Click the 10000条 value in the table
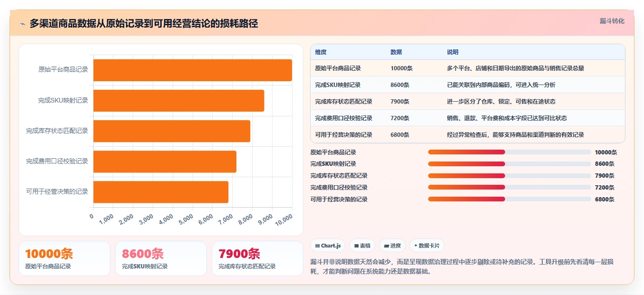Viewport: 644px width, 295px height. point(401,68)
